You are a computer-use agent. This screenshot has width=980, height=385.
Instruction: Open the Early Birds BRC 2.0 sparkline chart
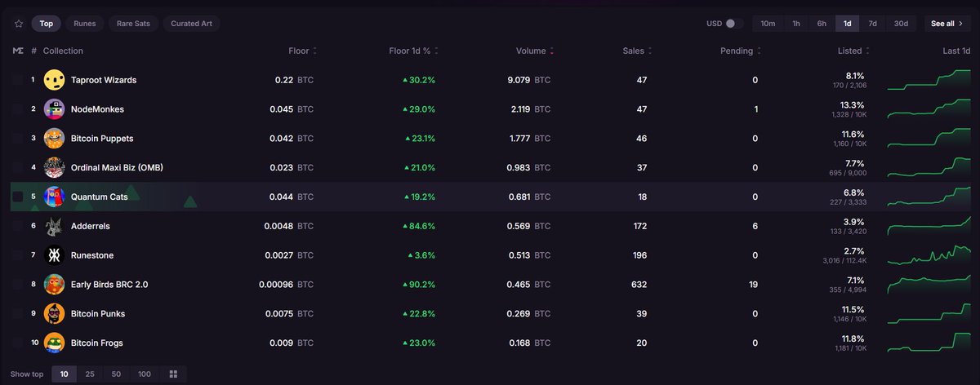coord(929,285)
